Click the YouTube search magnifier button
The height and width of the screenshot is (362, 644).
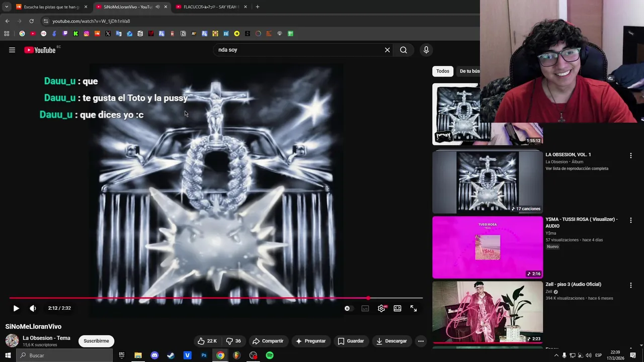[404, 50]
